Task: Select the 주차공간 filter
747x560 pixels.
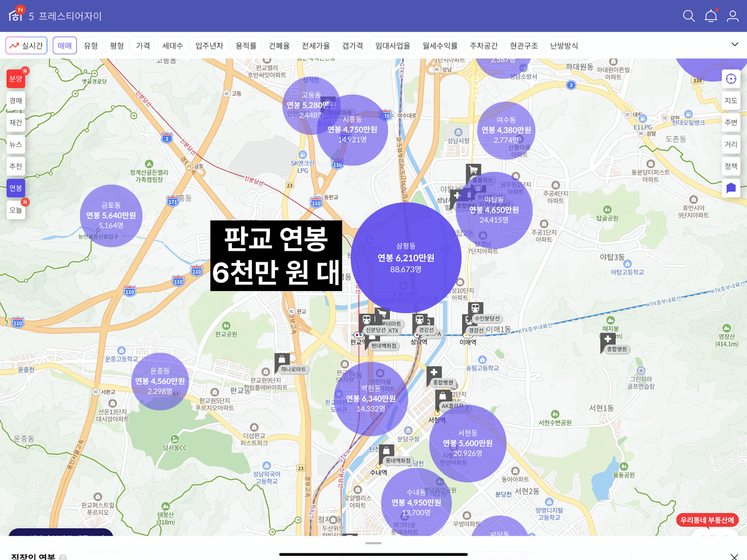Action: (x=484, y=45)
